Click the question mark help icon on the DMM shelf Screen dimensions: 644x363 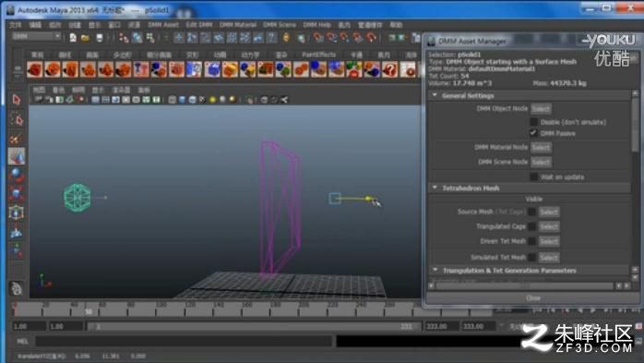click(x=390, y=69)
